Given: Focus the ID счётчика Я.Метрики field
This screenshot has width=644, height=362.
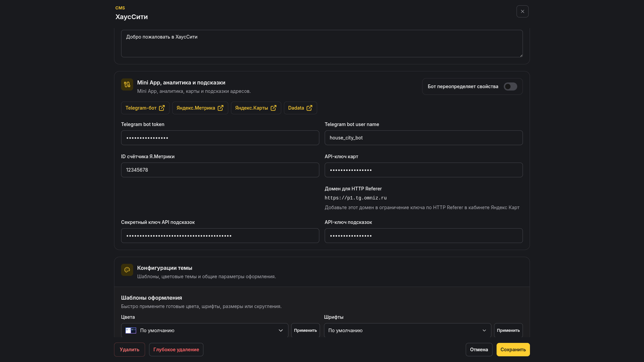Looking at the screenshot, I should pyautogui.click(x=220, y=170).
